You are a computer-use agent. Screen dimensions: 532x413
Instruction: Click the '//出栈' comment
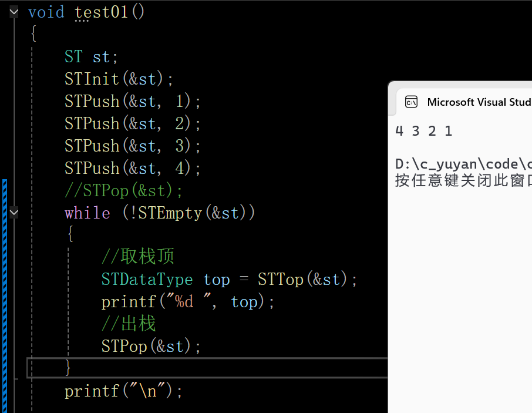tap(129, 324)
